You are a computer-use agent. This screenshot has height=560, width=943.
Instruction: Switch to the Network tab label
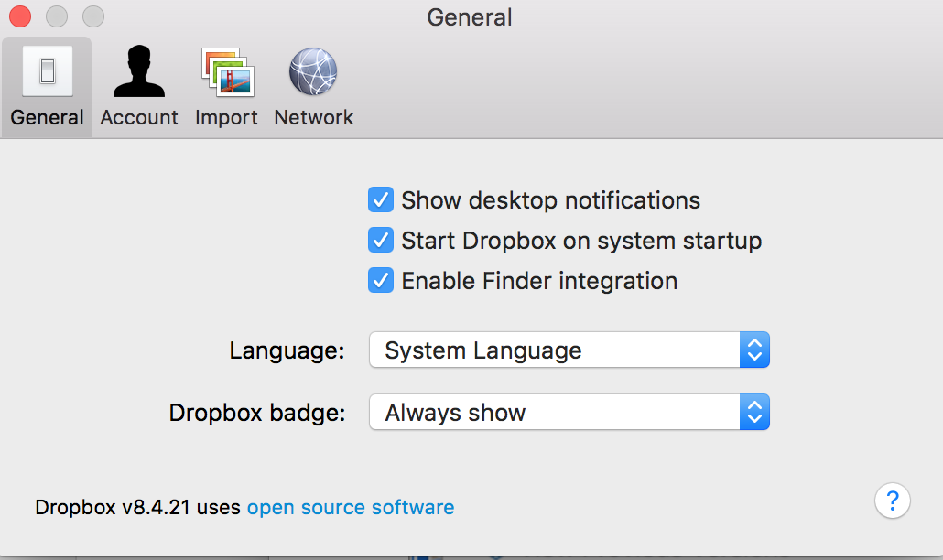coord(314,118)
